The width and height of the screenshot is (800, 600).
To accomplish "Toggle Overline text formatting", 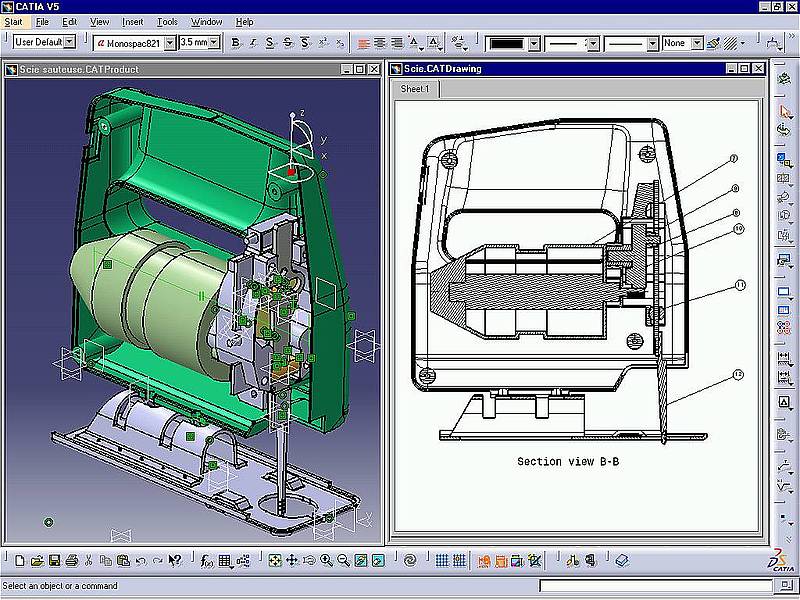I will coord(305,43).
